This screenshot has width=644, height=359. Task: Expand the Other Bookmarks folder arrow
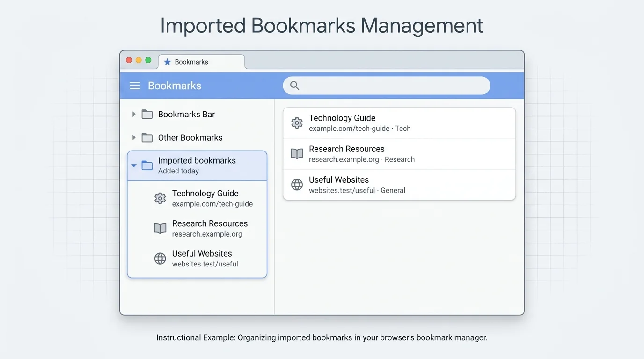(134, 137)
